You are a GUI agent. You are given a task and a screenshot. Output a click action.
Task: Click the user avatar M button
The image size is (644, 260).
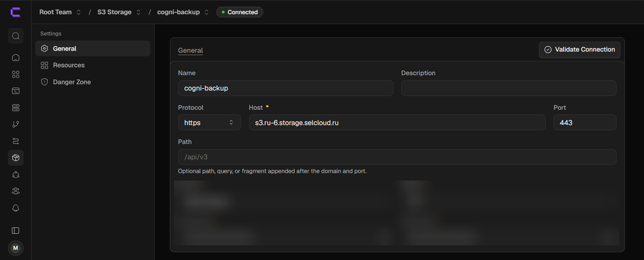click(16, 248)
